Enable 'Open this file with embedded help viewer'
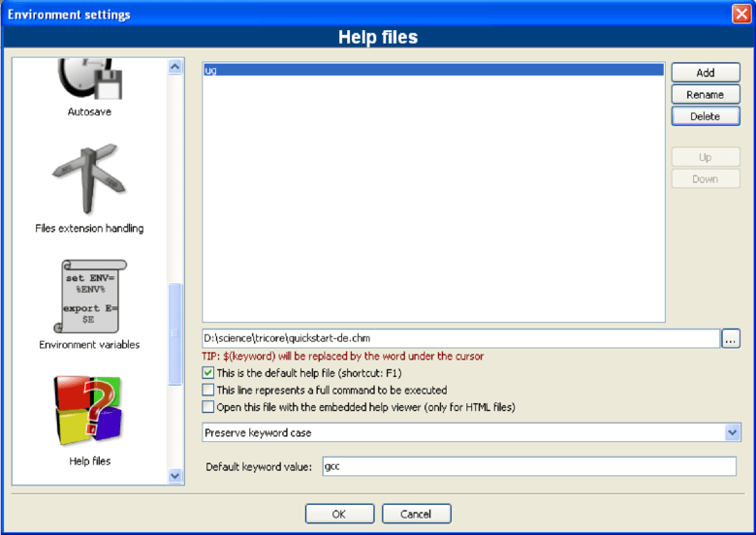 pyautogui.click(x=208, y=407)
